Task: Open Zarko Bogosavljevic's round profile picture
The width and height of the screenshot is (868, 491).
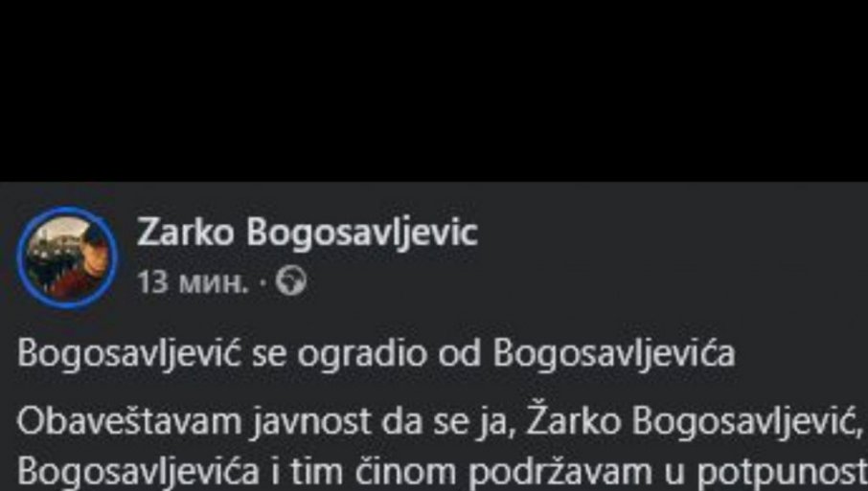Action: click(67, 257)
